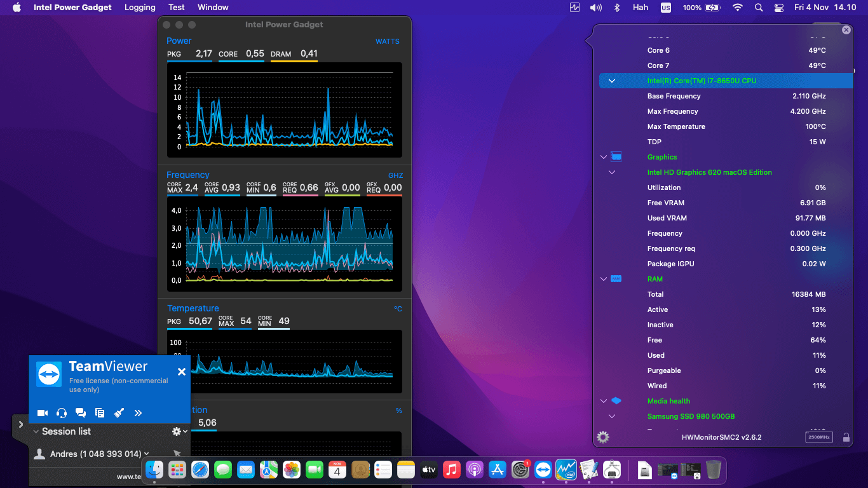Select the TeamViewer whiteboard brush icon
Viewport: 868px width, 488px height.
pyautogui.click(x=119, y=412)
